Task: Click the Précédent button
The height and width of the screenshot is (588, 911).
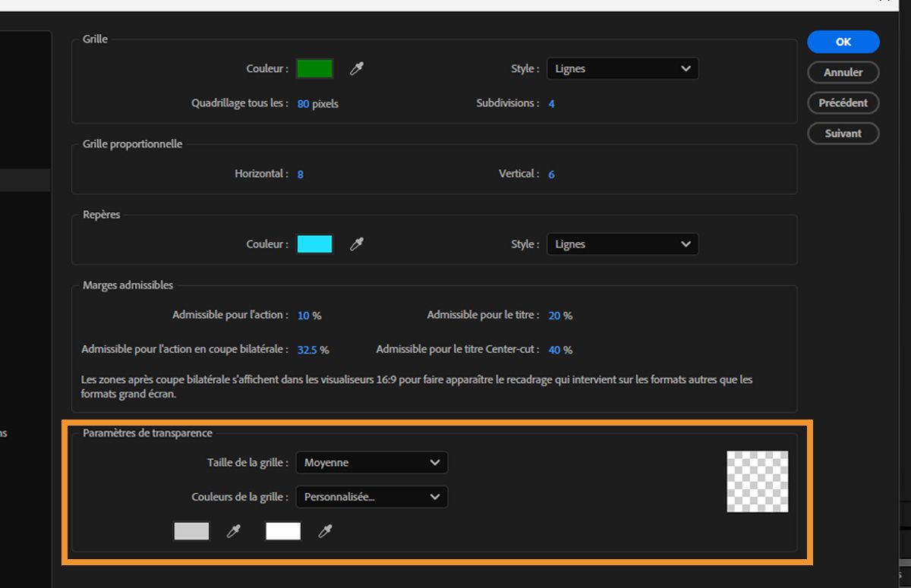Action: click(843, 102)
